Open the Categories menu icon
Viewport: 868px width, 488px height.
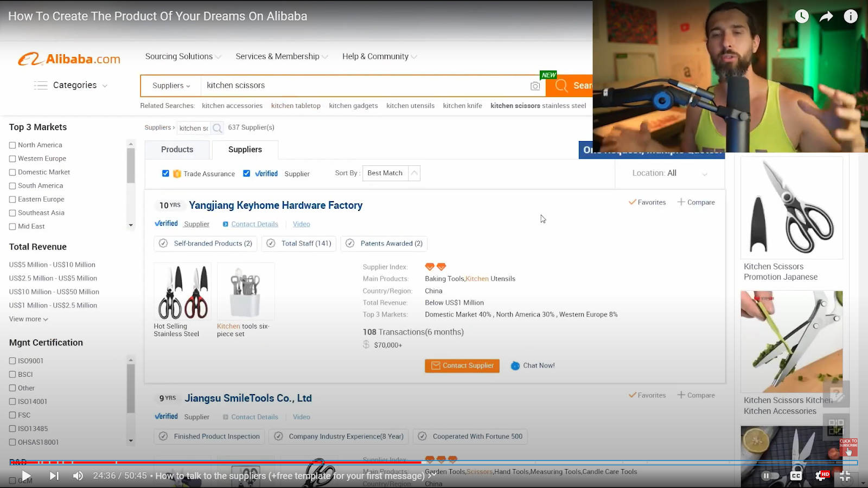[41, 85]
